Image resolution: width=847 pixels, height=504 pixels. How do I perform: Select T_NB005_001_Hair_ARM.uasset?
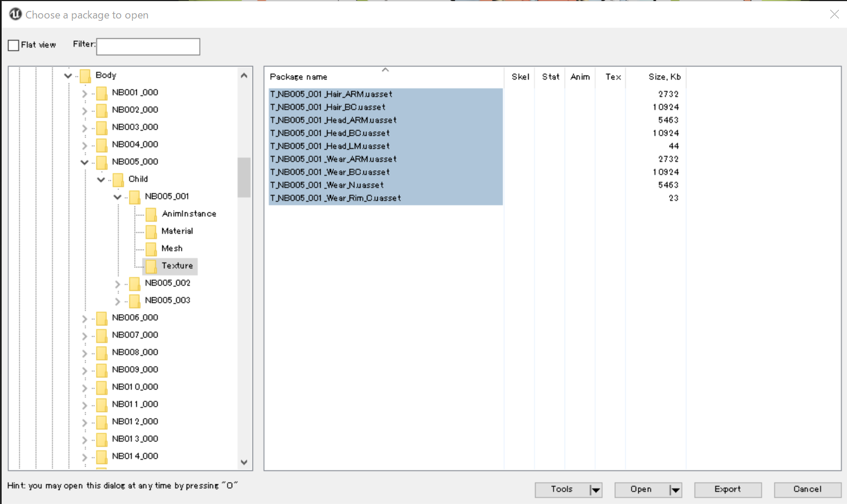point(385,94)
